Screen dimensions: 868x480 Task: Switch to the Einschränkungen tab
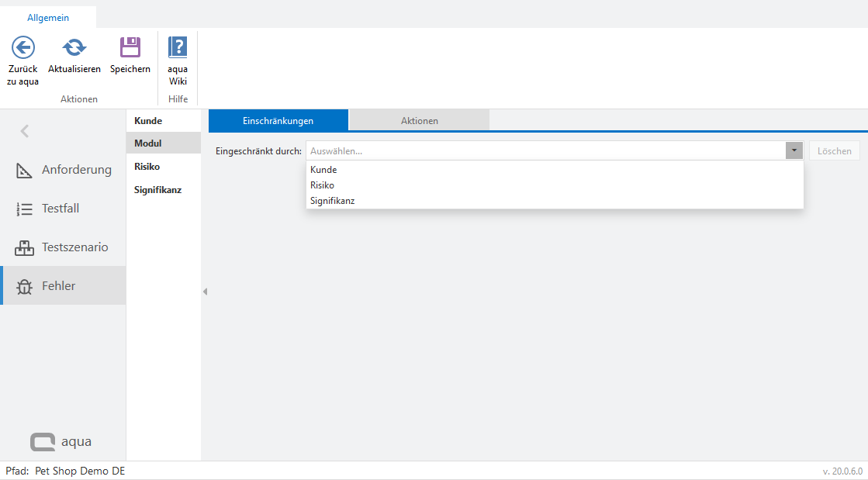pos(278,121)
